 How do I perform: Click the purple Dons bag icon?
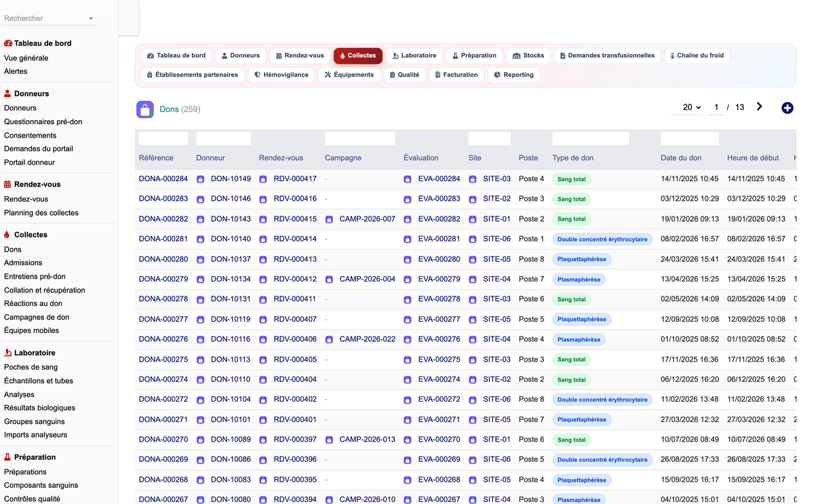(x=145, y=109)
